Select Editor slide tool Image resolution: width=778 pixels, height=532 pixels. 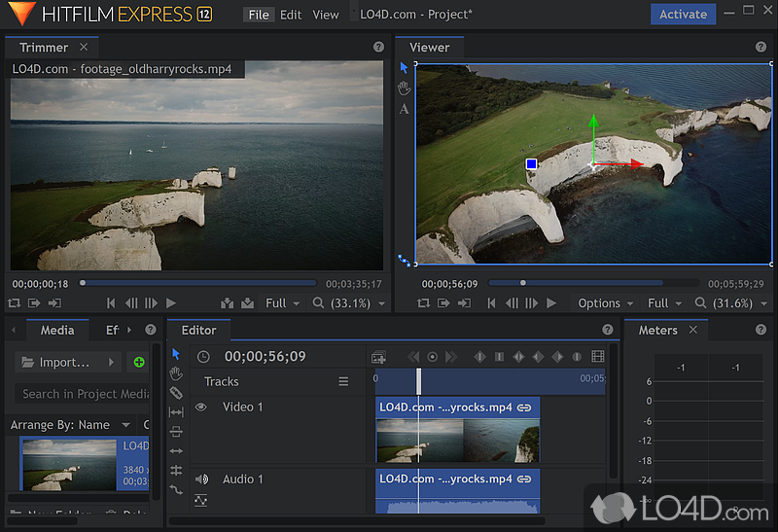point(176,432)
